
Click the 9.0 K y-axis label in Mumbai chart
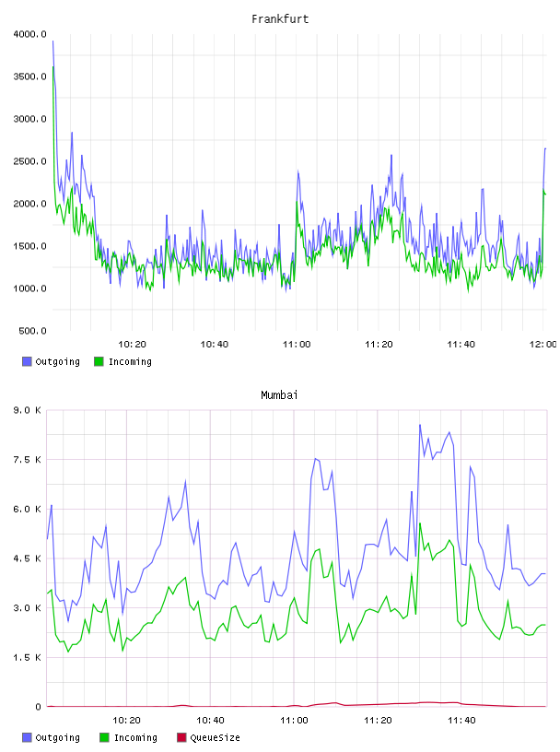pos(28,410)
